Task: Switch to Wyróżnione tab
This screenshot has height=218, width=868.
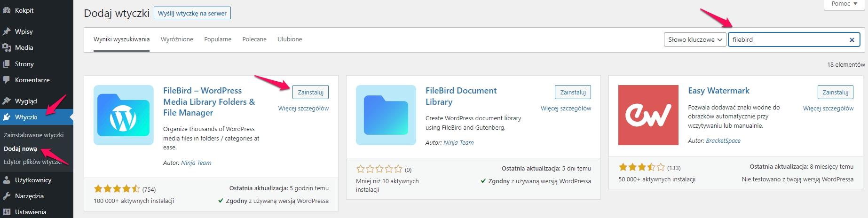Action: click(x=177, y=39)
